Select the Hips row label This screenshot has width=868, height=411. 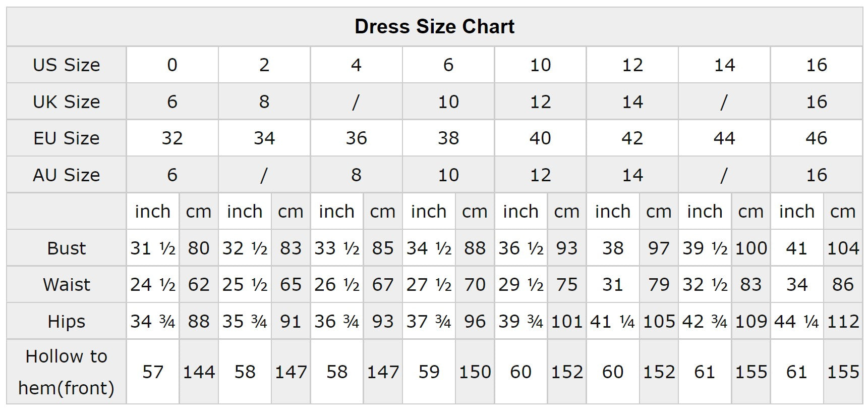(x=66, y=322)
